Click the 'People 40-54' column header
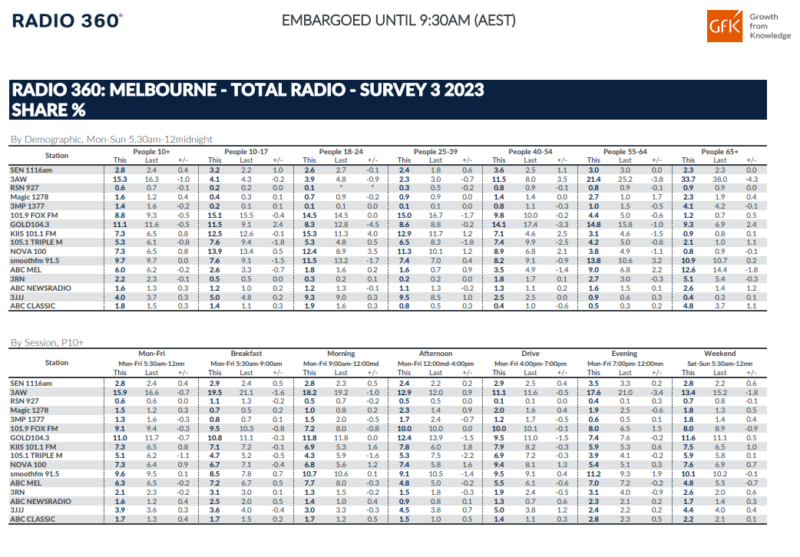This screenshot has width=800, height=557. pos(530,151)
